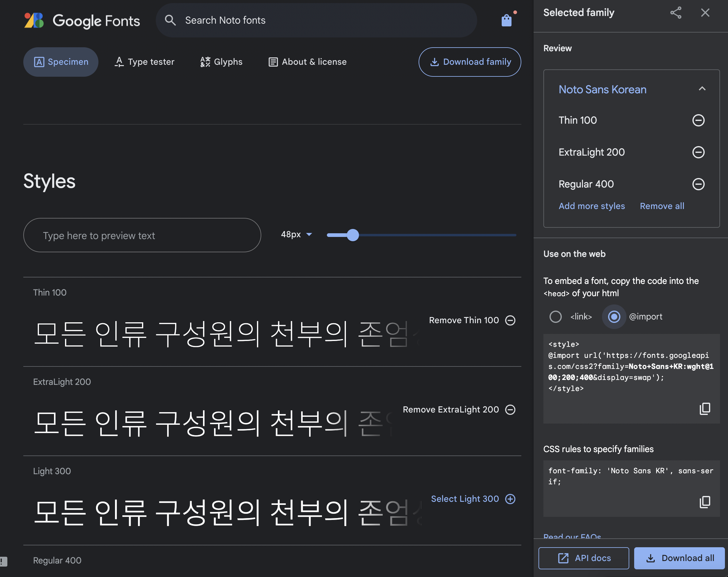Click the Regular 400 style label in list
This screenshot has height=577, width=728.
pyautogui.click(x=57, y=560)
